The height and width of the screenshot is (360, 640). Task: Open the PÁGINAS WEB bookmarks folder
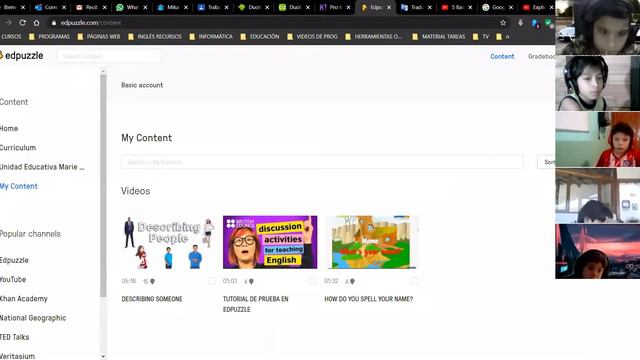99,37
